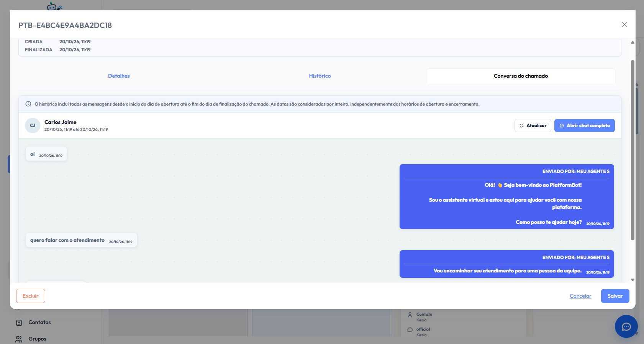Save changes with the Salvar button
The image size is (644, 344).
click(x=615, y=296)
